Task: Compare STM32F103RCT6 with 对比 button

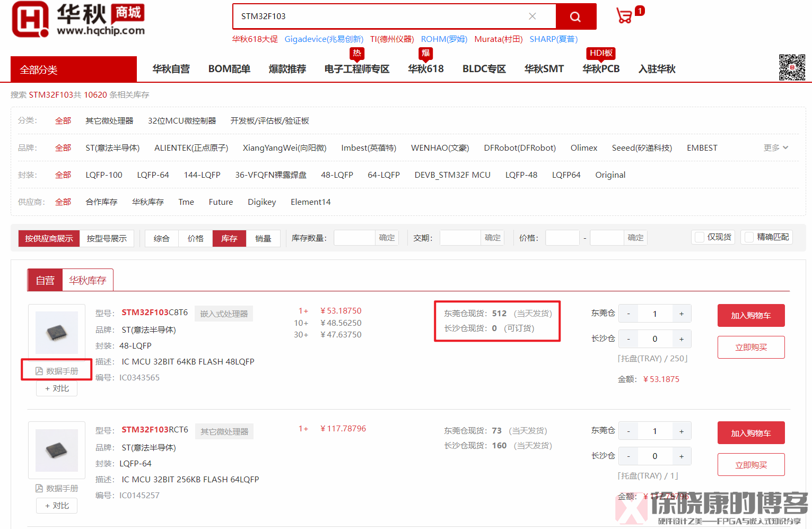Action: (x=57, y=506)
